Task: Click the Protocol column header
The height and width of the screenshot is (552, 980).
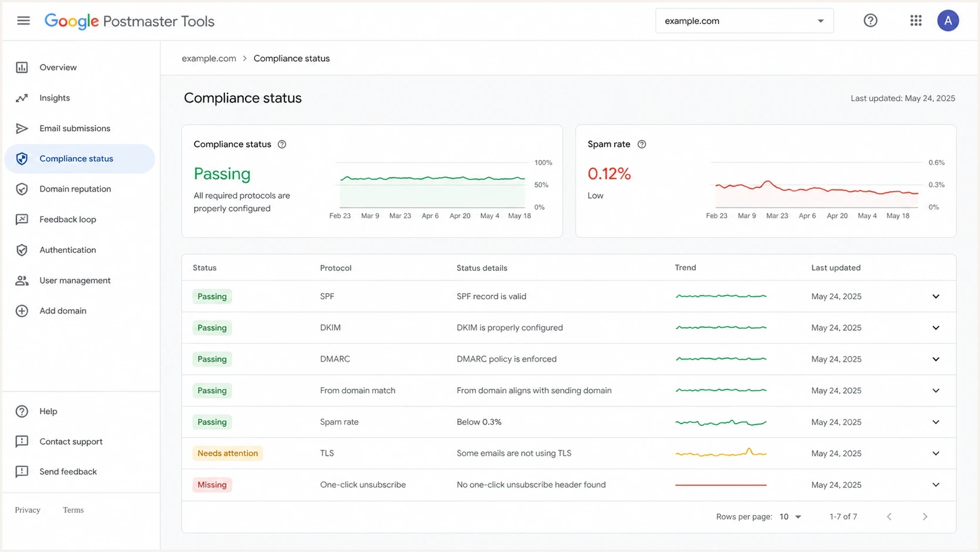Action: tap(336, 268)
